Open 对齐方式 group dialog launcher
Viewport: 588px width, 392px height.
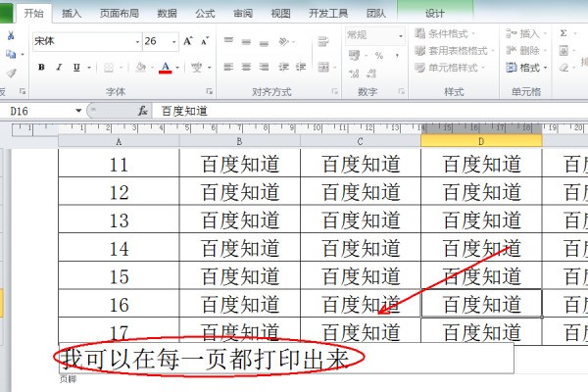coord(334,91)
